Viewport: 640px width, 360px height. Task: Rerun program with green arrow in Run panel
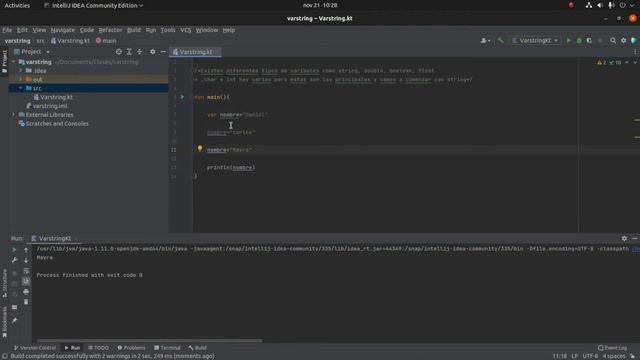[14, 249]
